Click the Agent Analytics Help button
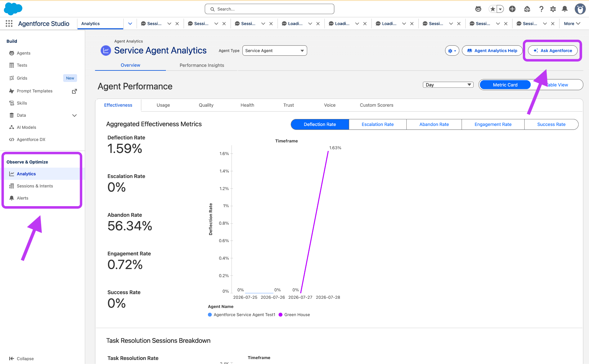This screenshot has height=364, width=589. [492, 51]
